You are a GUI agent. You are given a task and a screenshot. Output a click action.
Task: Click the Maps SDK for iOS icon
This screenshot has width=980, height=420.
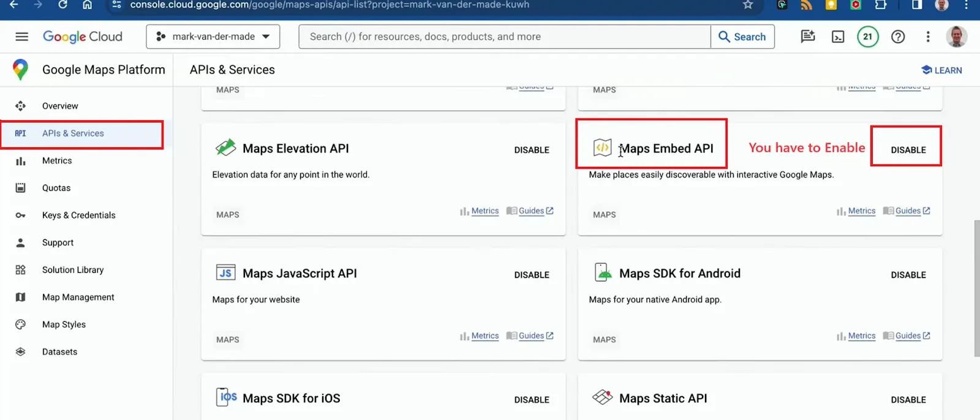tap(226, 397)
